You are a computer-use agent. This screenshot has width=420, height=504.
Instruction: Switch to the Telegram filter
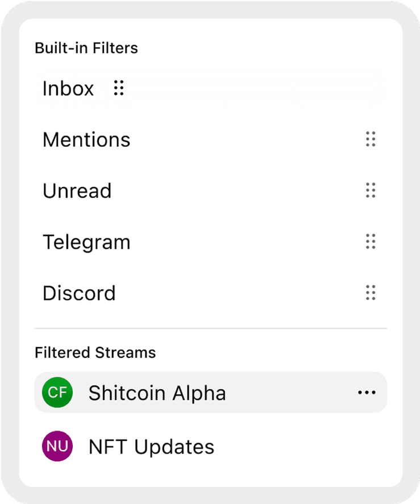[86, 242]
